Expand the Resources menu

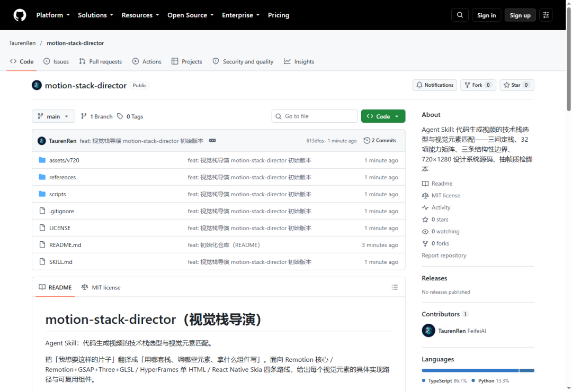click(140, 15)
